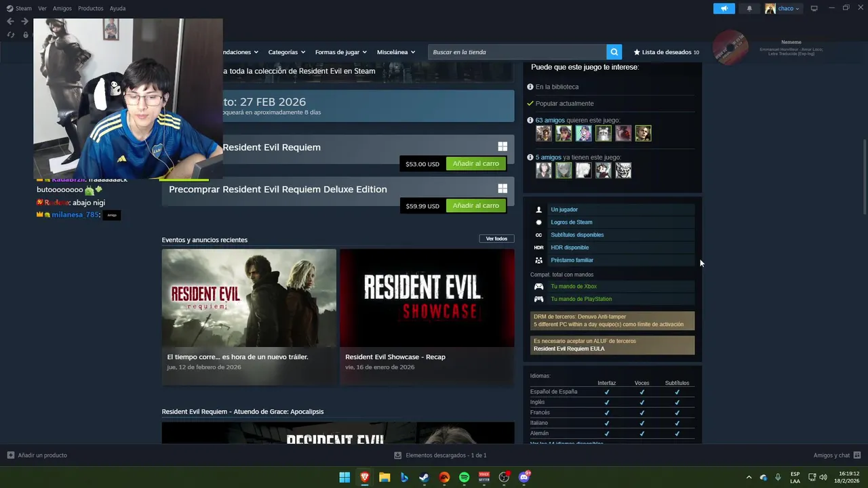The image size is (868, 488).
Task: Click Tu mando de Xbox link
Action: click(574, 287)
